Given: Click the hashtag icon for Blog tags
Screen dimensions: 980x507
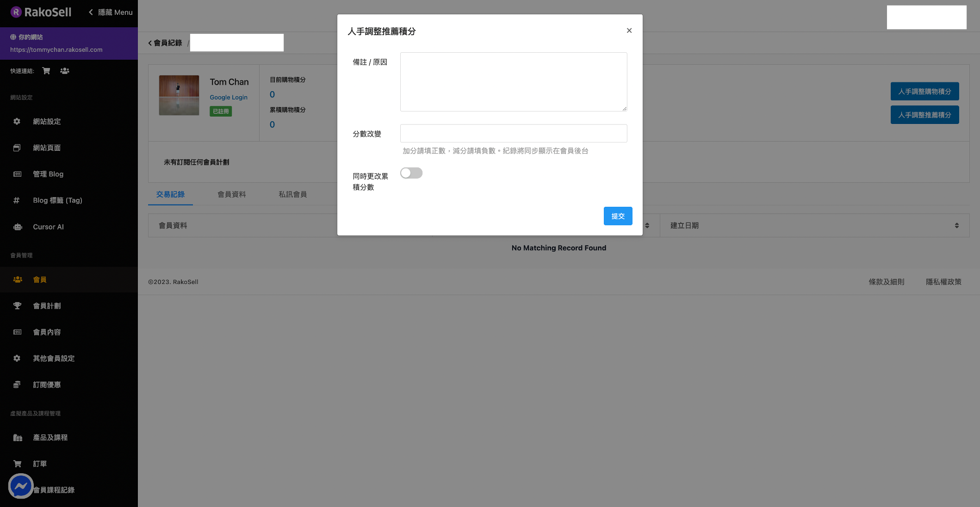Looking at the screenshot, I should pyautogui.click(x=17, y=200).
